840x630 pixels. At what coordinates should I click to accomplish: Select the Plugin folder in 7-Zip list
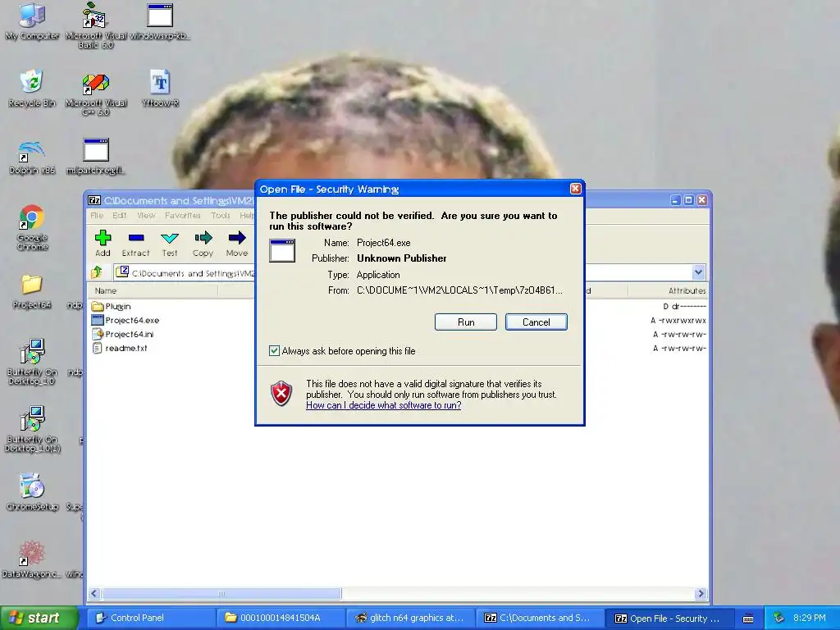[x=112, y=307]
